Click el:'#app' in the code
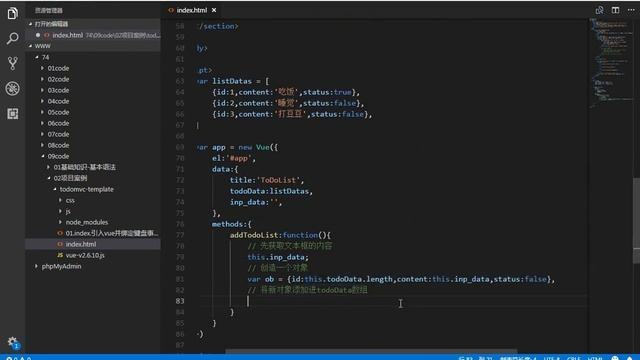This screenshot has height=360, width=640. tap(234, 158)
